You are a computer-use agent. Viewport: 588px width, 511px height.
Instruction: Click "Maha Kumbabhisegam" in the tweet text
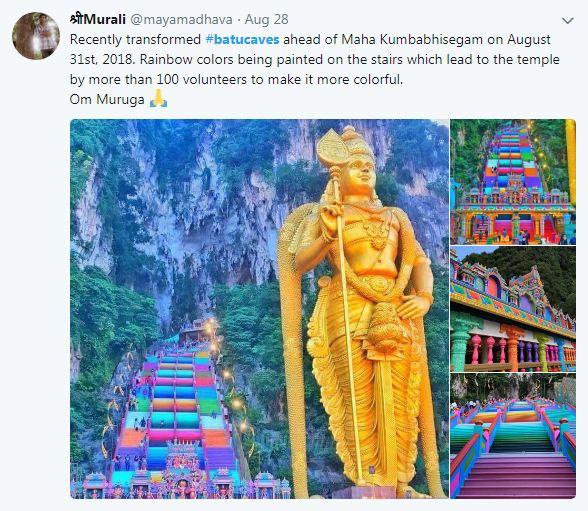coord(412,39)
